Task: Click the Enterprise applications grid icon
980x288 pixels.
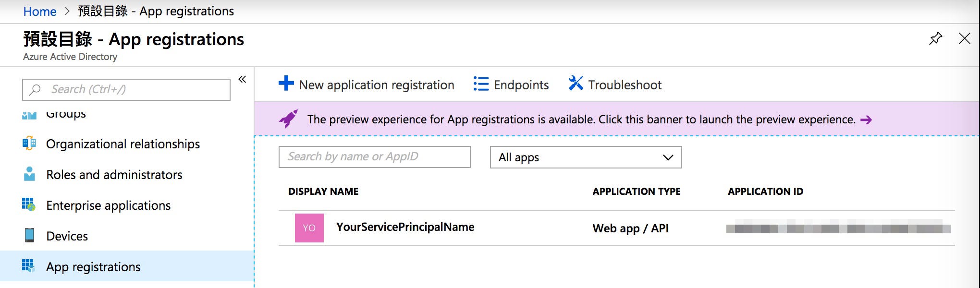Action: (29, 204)
